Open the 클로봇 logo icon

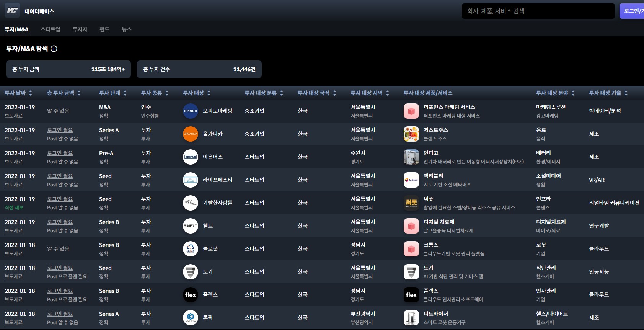pos(191,249)
